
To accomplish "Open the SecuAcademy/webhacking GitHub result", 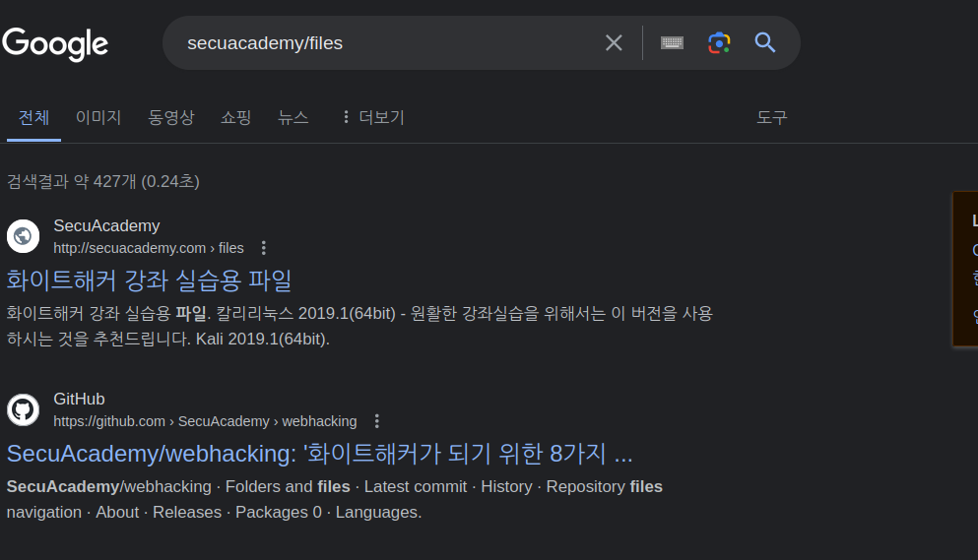I will pyautogui.click(x=319, y=454).
